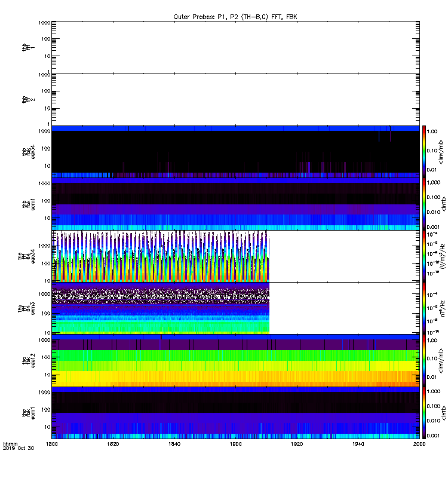The width and height of the screenshot is (448, 478).
Task: Click the 'nT²/Hz' color bar unit label
Action: [443, 308]
